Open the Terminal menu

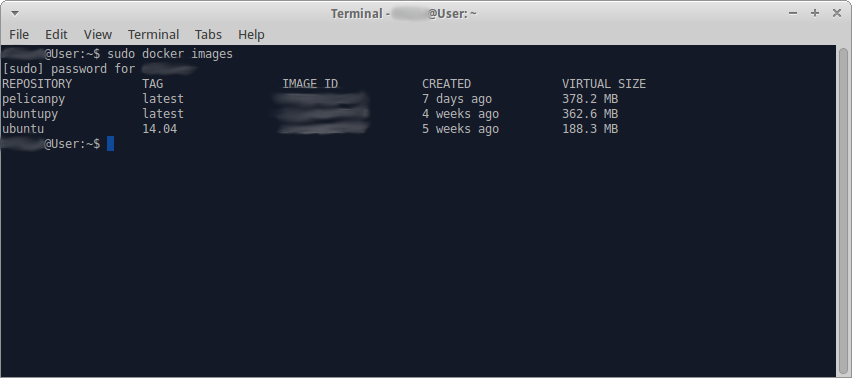[x=153, y=35]
